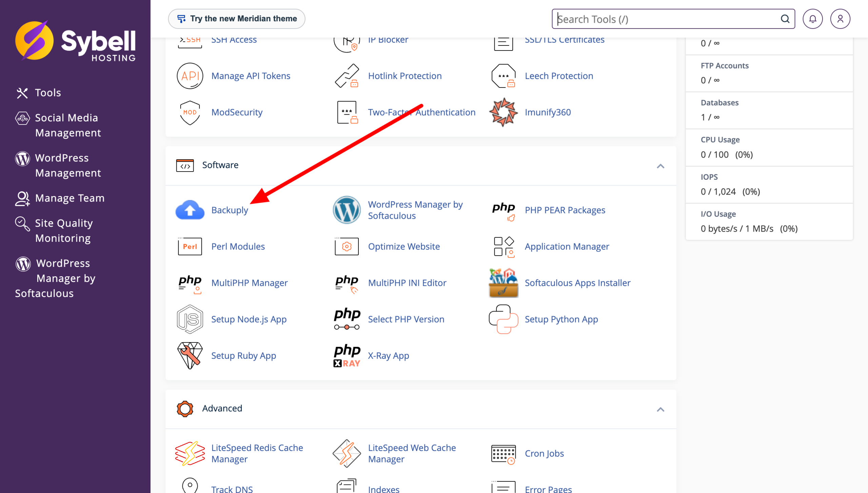This screenshot has width=868, height=493.
Task: Open the Hotlink Protection chain icon
Action: (347, 76)
